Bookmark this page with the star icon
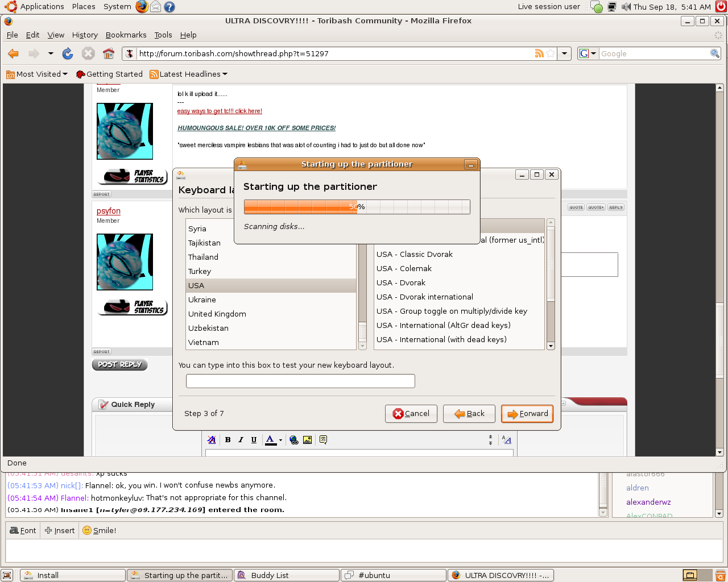This screenshot has width=728, height=582. tap(550, 53)
